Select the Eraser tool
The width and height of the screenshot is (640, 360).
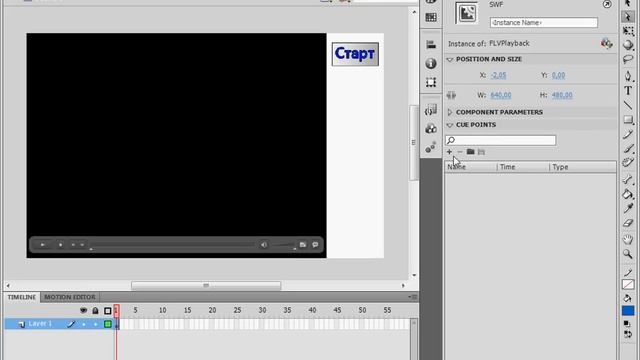pyautogui.click(x=628, y=223)
